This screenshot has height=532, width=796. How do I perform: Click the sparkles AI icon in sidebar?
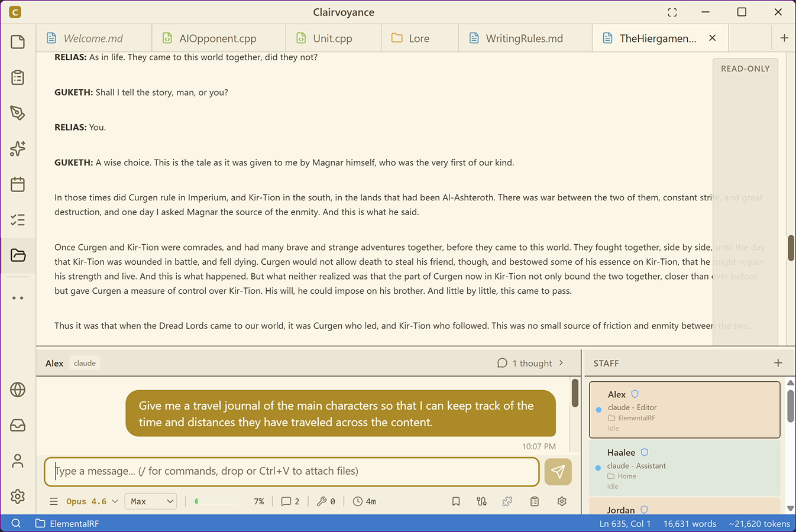point(18,148)
